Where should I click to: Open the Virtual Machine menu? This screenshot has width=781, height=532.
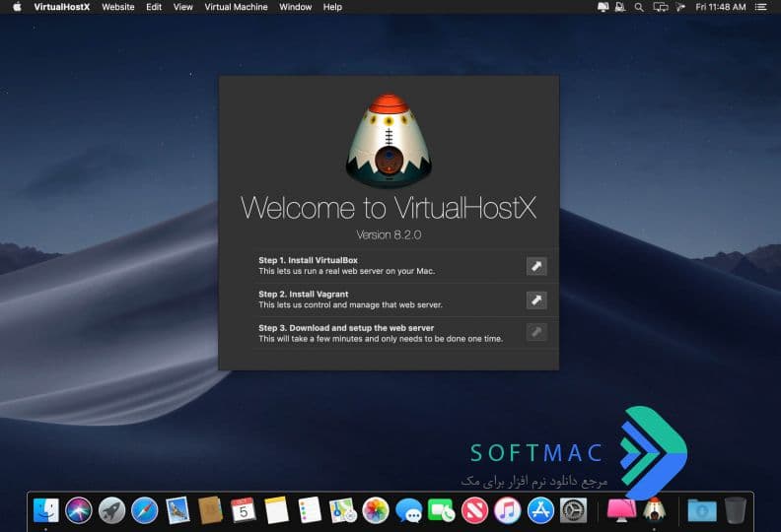pos(236,7)
